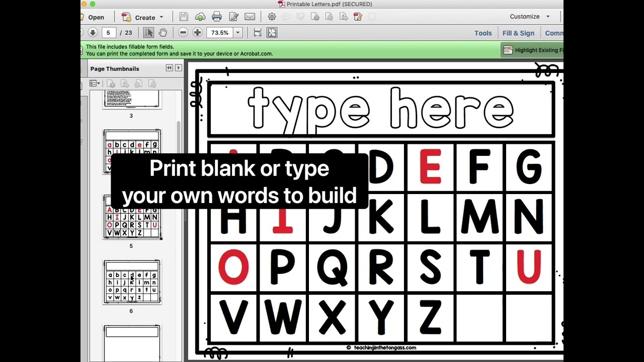This screenshot has height=362, width=644.
Task: Open the Fill & Sign tab
Action: [x=518, y=33]
